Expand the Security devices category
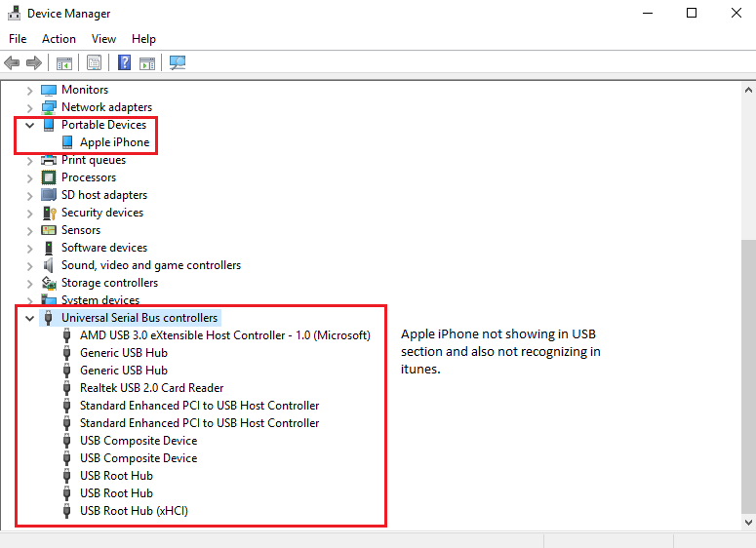Viewport: 756px width, 548px height. [x=29, y=213]
